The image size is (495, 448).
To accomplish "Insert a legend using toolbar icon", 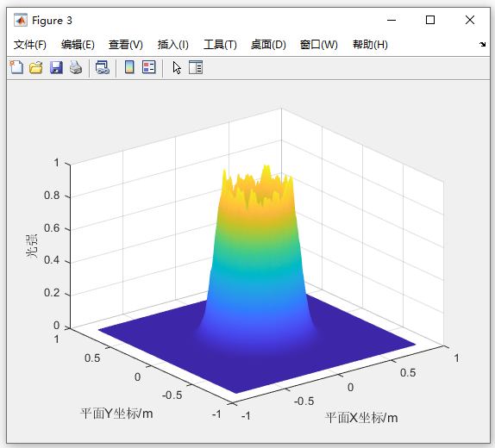I will (x=148, y=67).
